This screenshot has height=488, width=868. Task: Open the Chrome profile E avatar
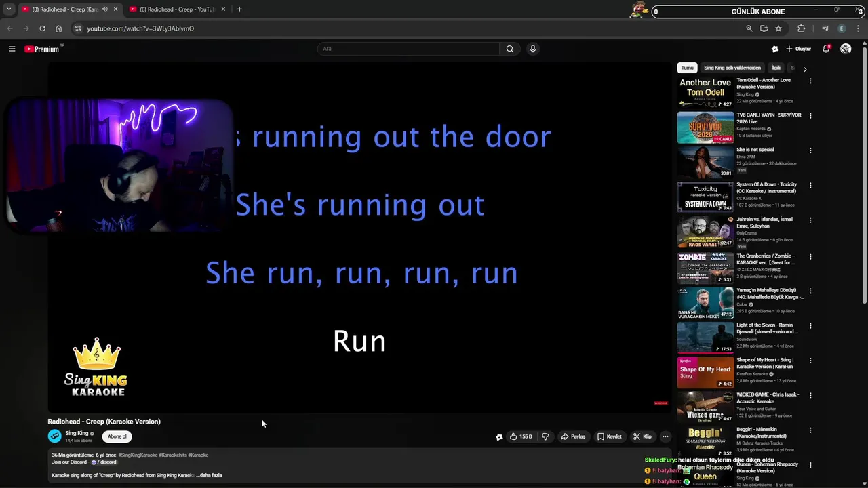(842, 28)
